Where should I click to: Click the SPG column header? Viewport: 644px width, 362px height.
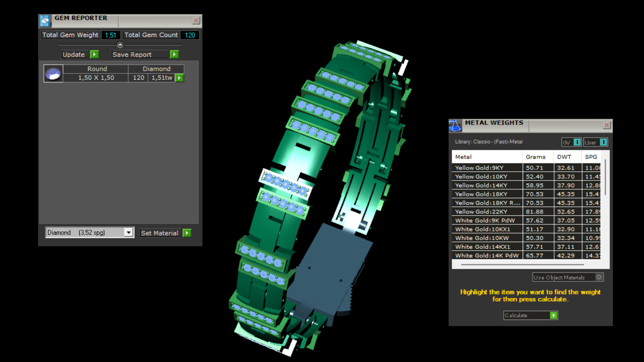591,156
